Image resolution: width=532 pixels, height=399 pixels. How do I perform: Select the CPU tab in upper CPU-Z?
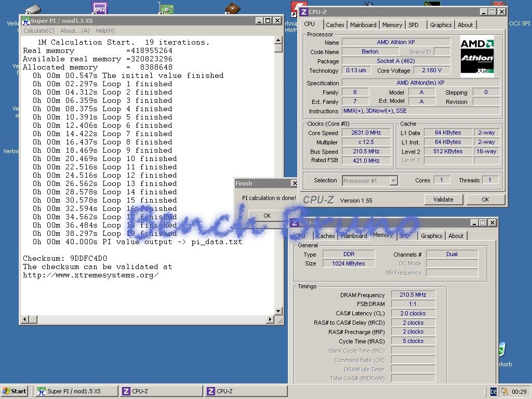(310, 24)
